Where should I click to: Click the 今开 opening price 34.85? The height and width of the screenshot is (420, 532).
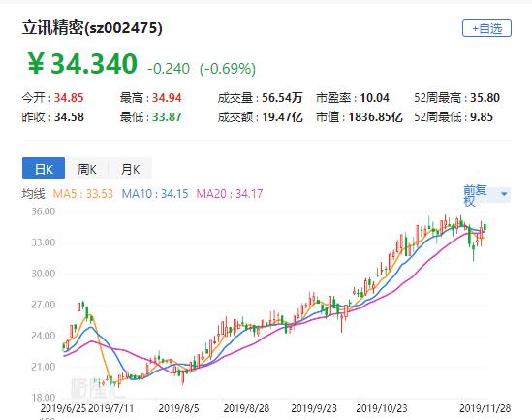click(x=69, y=98)
